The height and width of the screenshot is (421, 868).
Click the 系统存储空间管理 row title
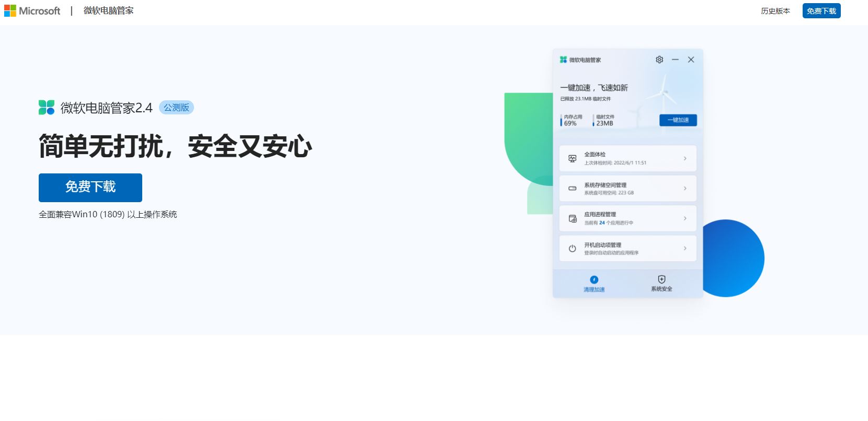point(606,185)
